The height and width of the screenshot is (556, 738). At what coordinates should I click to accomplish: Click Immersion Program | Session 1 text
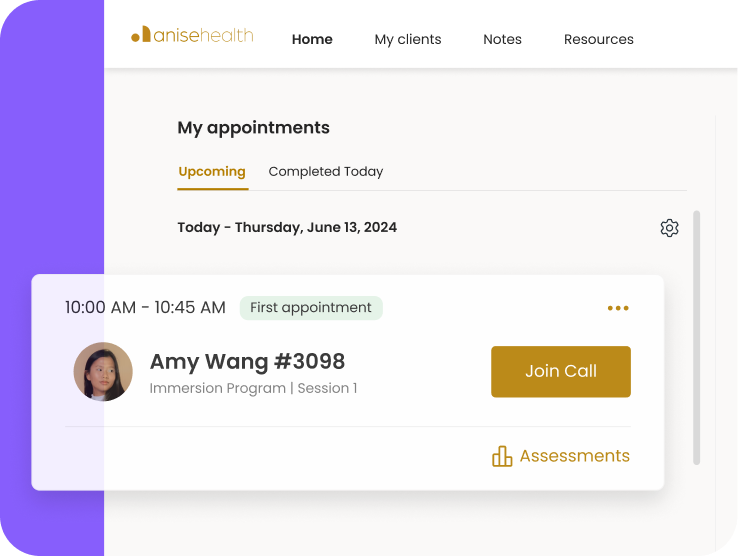pyautogui.click(x=253, y=388)
